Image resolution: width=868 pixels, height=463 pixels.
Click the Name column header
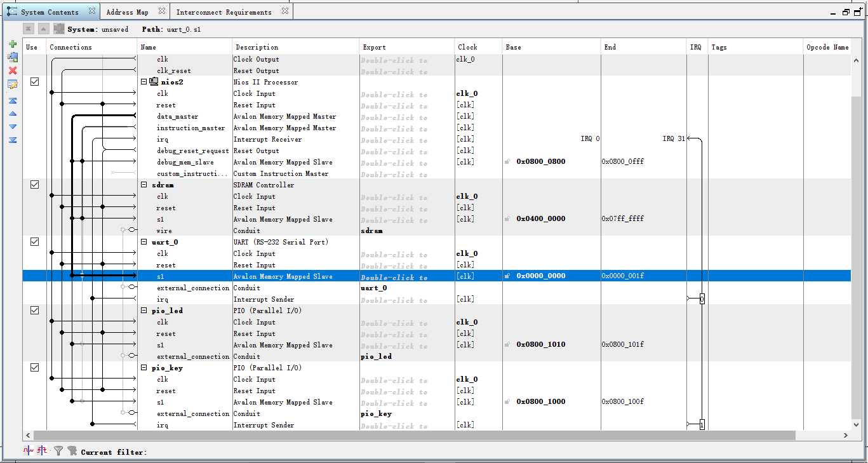185,47
